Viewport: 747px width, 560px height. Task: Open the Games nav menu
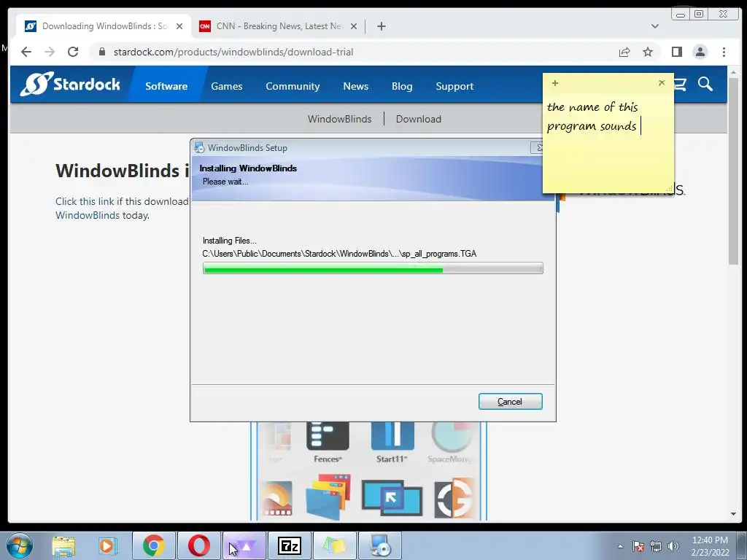click(227, 86)
